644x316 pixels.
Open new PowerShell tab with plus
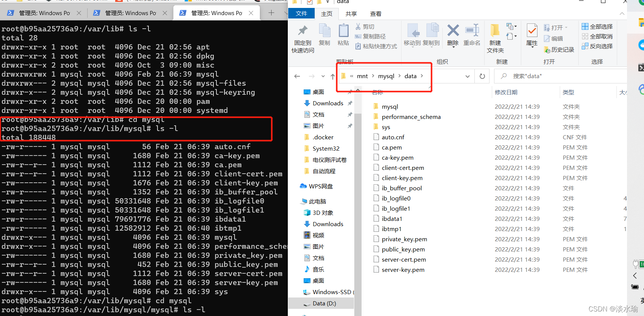271,13
